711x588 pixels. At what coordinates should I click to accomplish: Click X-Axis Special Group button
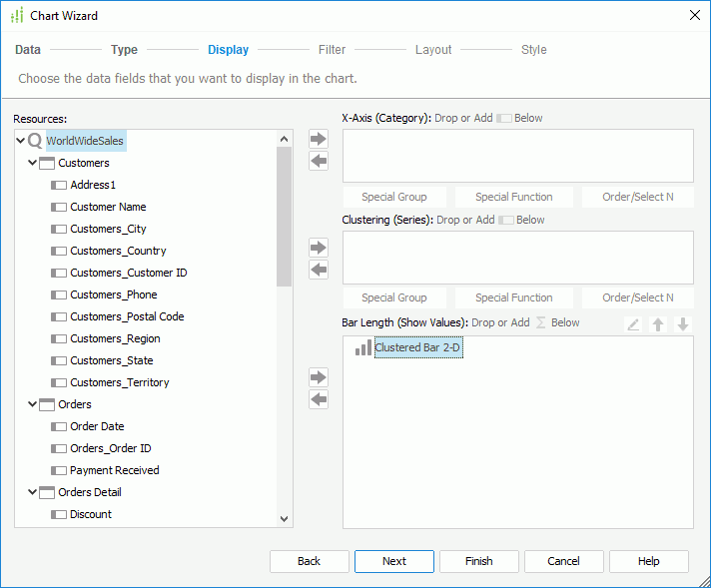(394, 197)
